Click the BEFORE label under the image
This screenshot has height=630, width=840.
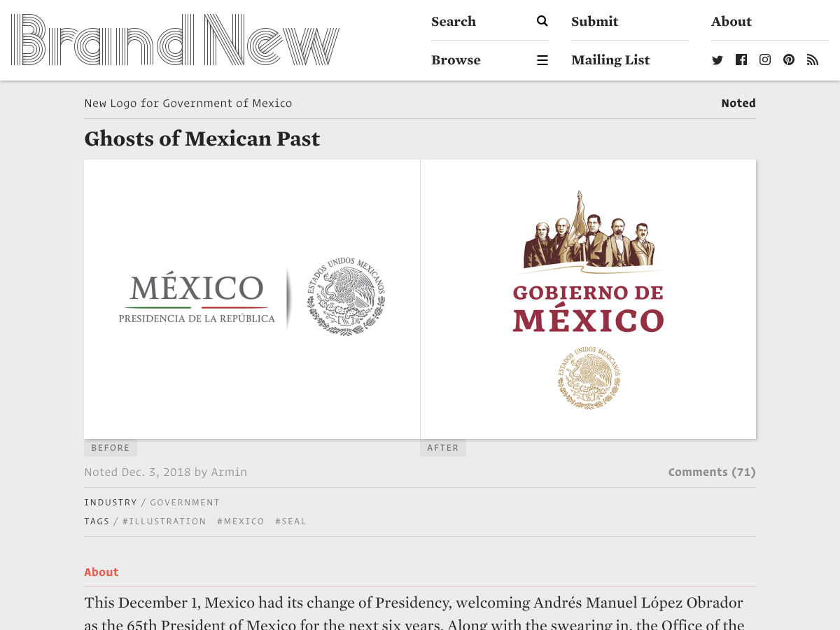111,448
